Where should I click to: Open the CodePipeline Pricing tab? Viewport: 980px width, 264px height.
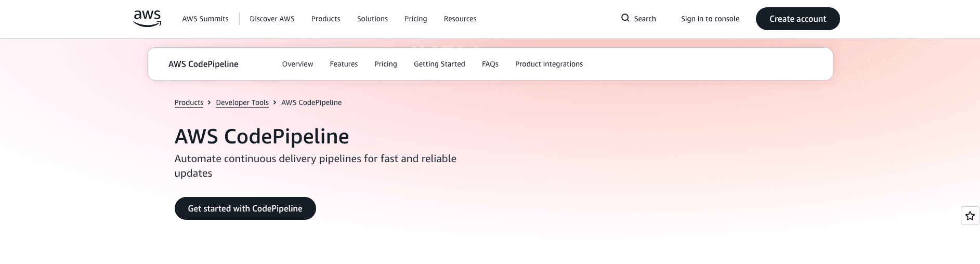(386, 64)
